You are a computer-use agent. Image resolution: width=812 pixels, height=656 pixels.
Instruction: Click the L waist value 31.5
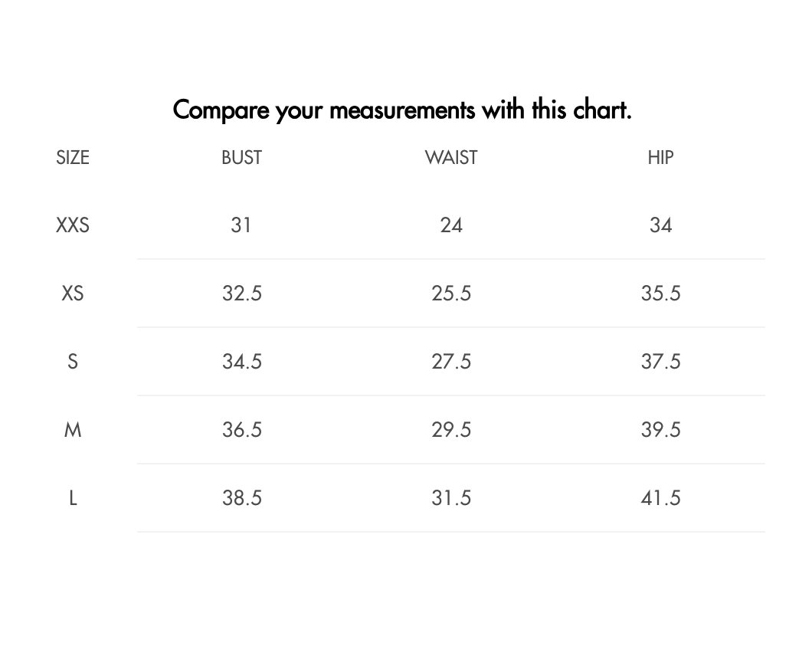click(451, 498)
